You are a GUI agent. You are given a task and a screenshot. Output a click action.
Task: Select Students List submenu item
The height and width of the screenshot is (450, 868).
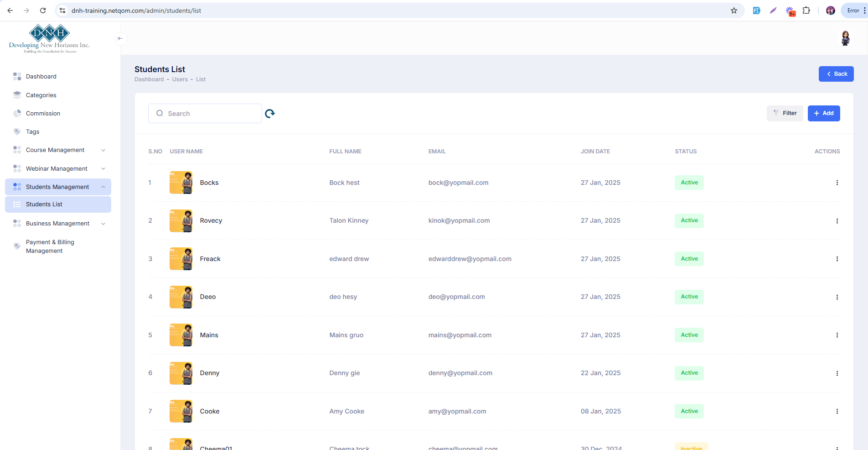tap(58, 204)
